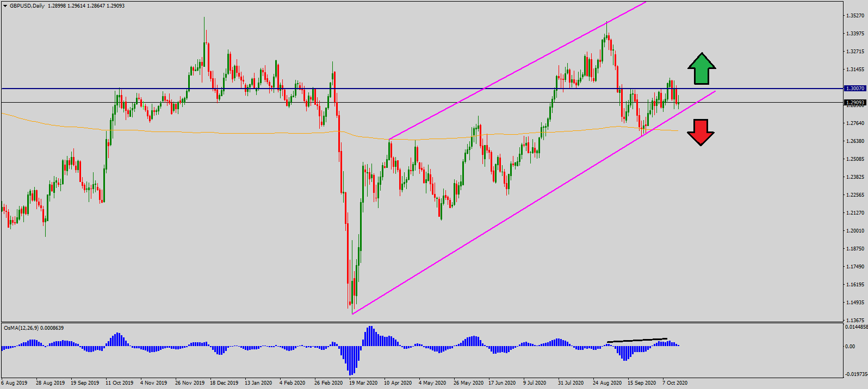
Task: Click the 28 Aug 2019 date label
Action: (x=50, y=383)
